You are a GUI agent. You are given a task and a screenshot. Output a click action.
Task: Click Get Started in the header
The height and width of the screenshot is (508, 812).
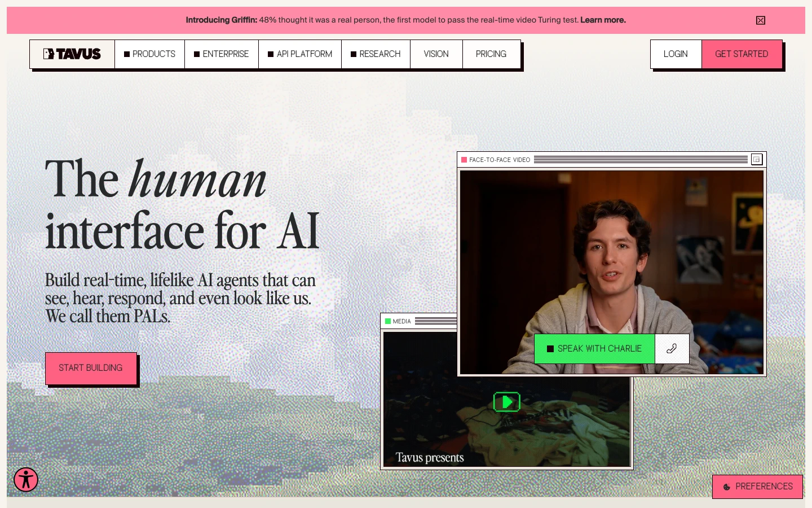coord(742,54)
